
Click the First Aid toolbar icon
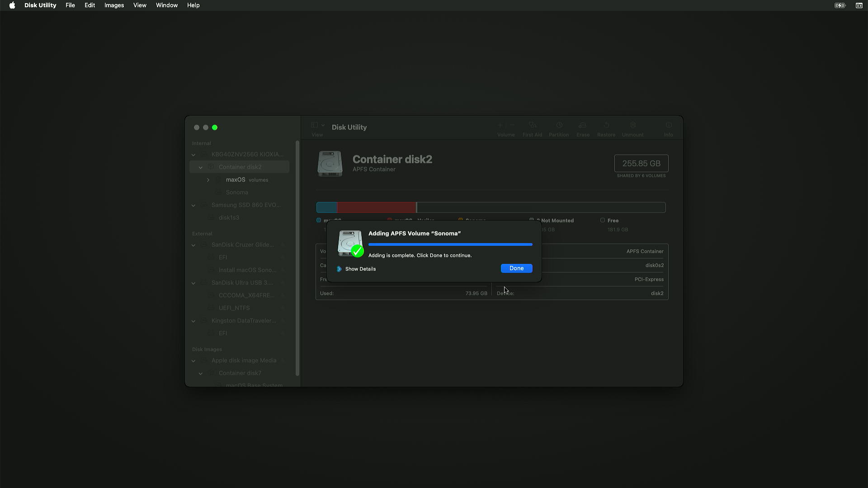point(532,125)
